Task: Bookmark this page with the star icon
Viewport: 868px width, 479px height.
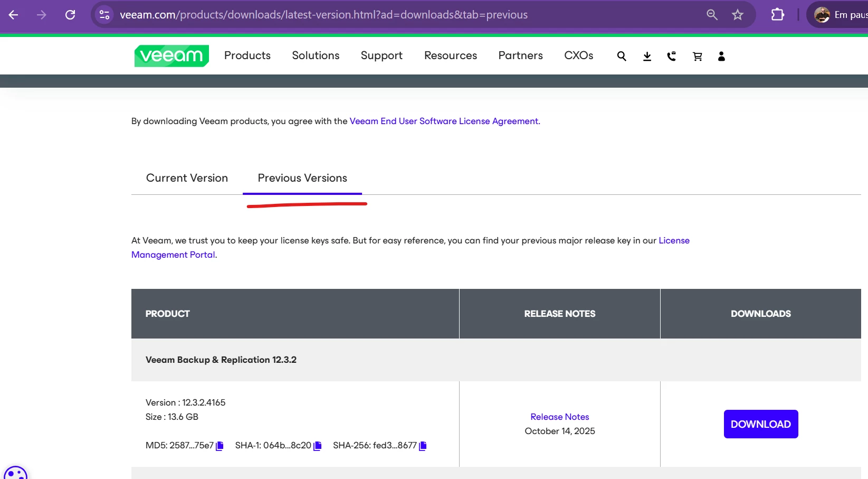Action: tap(737, 15)
